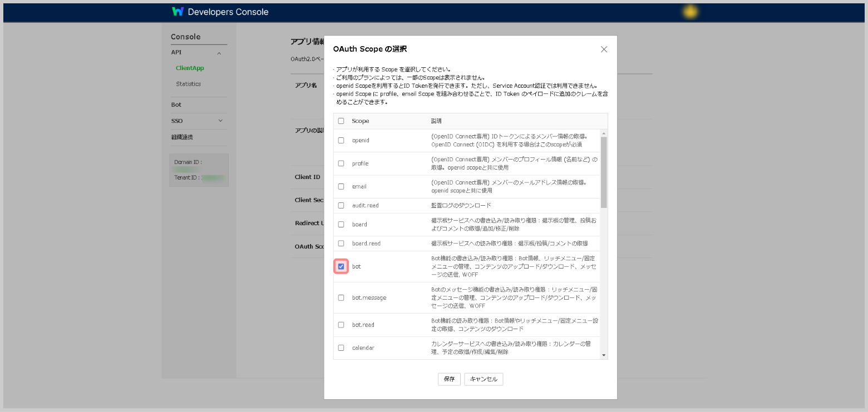This screenshot has height=412, width=868.
Task: Click the 'bot.message' scope name
Action: pyautogui.click(x=369, y=297)
